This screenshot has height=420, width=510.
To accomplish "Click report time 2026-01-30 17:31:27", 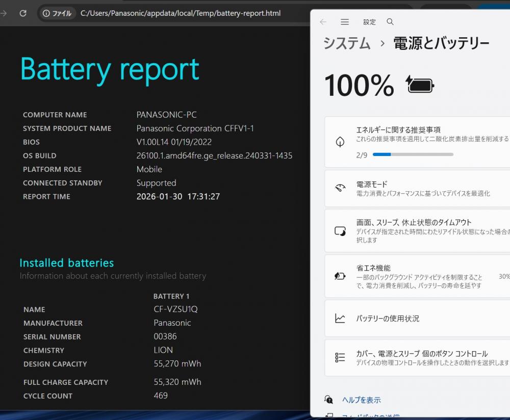I will 178,197.
